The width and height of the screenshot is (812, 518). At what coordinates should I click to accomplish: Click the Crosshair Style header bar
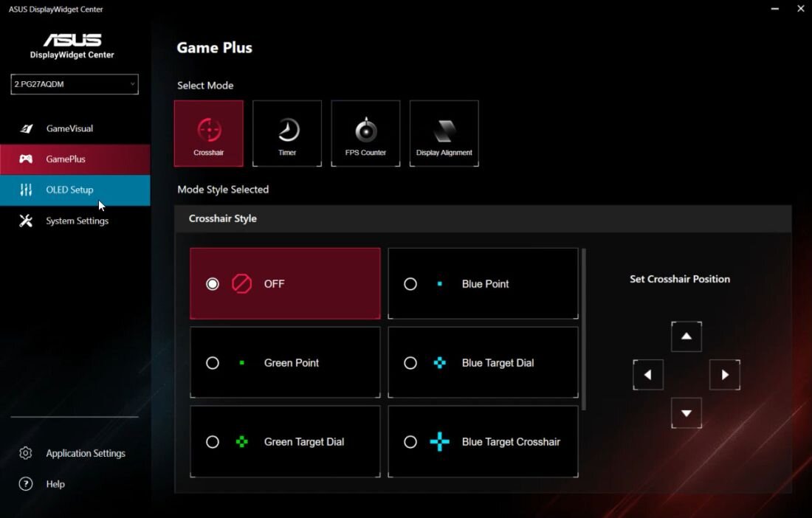click(x=484, y=219)
